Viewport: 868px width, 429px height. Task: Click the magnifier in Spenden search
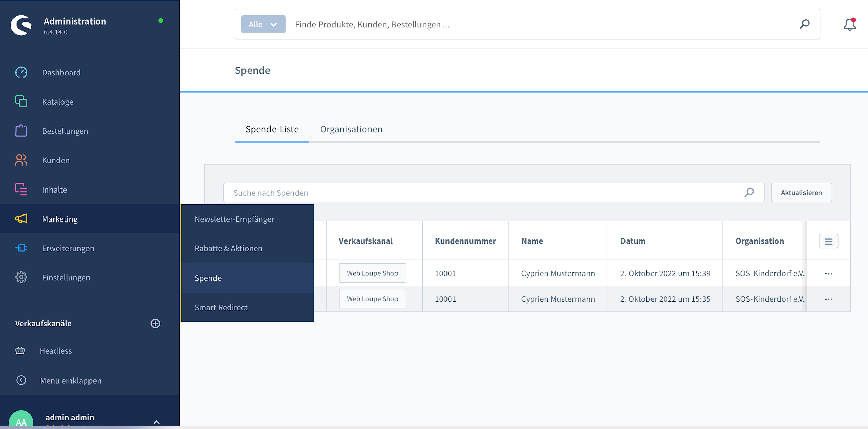[x=749, y=193]
